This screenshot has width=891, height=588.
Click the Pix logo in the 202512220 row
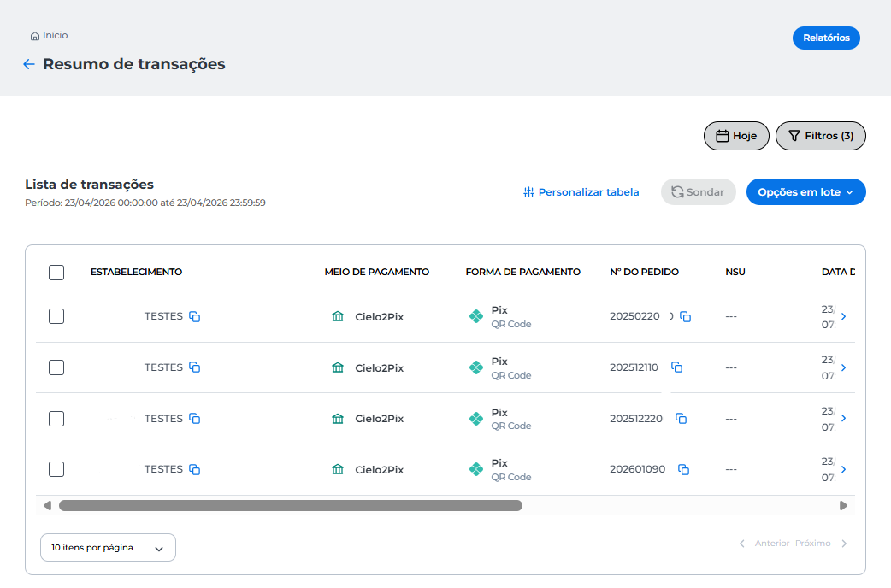coord(476,419)
